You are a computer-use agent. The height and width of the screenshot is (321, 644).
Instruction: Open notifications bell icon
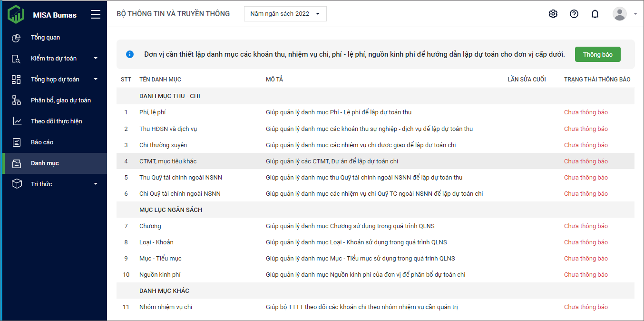pyautogui.click(x=595, y=14)
